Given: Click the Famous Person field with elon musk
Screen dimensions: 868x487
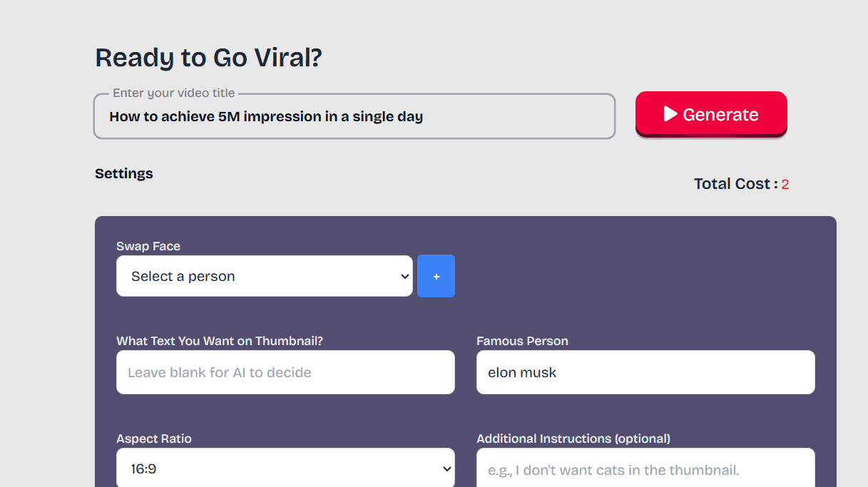Looking at the screenshot, I should [645, 372].
